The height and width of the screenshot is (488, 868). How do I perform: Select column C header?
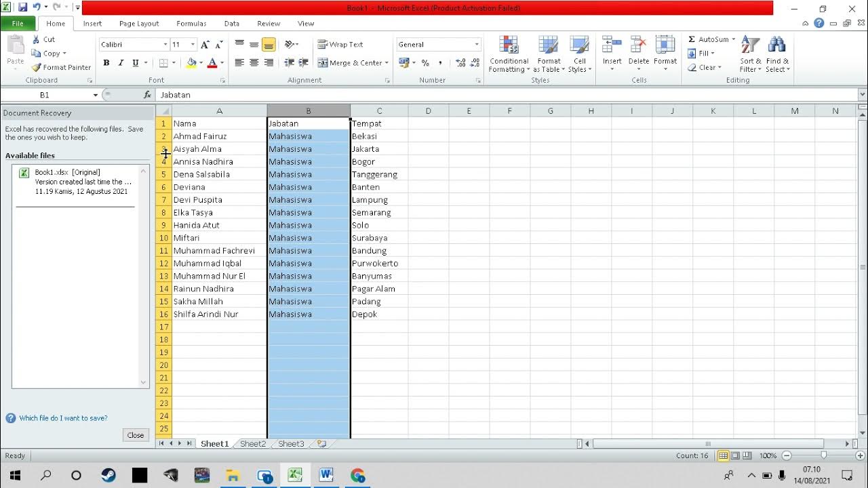(379, 111)
